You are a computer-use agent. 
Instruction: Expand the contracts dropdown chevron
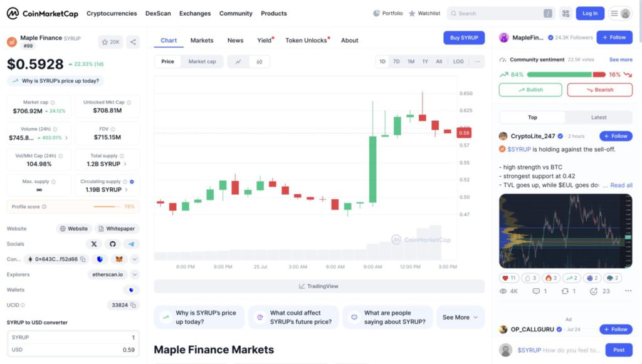coord(135,259)
